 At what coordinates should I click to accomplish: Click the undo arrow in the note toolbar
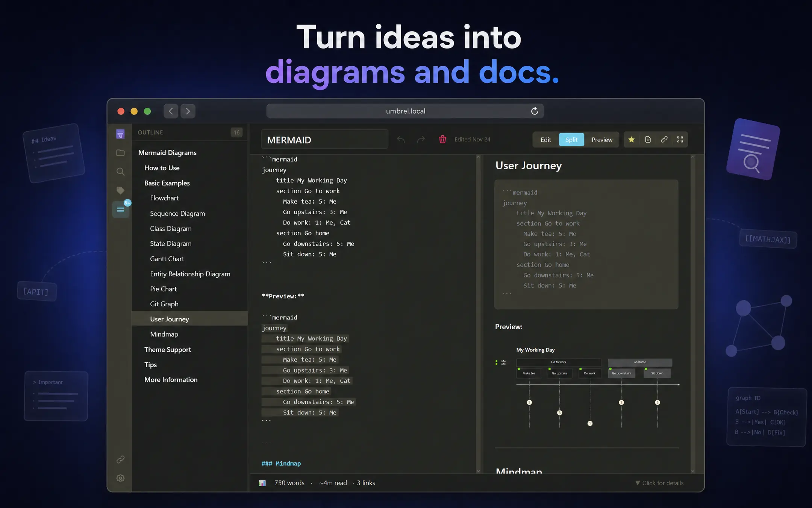pos(401,140)
